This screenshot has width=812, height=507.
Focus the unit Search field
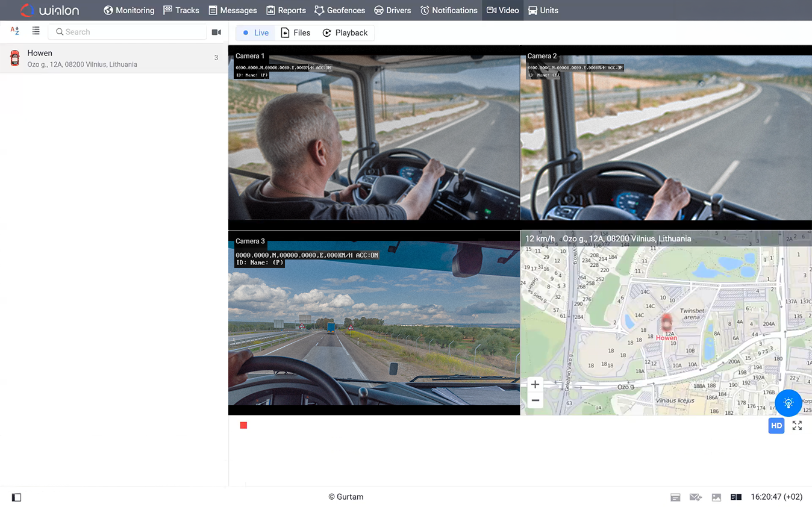pos(128,32)
